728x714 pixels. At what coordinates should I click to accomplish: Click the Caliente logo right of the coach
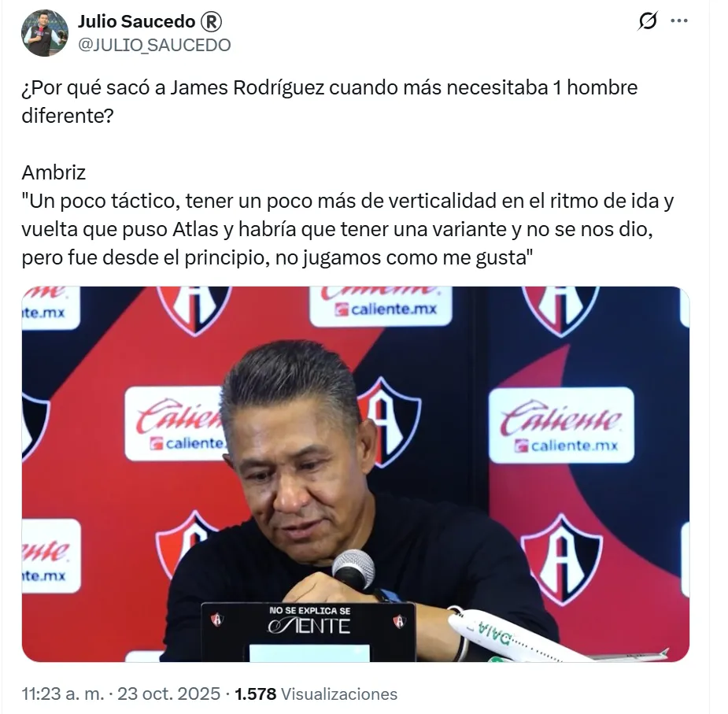pos(561,426)
